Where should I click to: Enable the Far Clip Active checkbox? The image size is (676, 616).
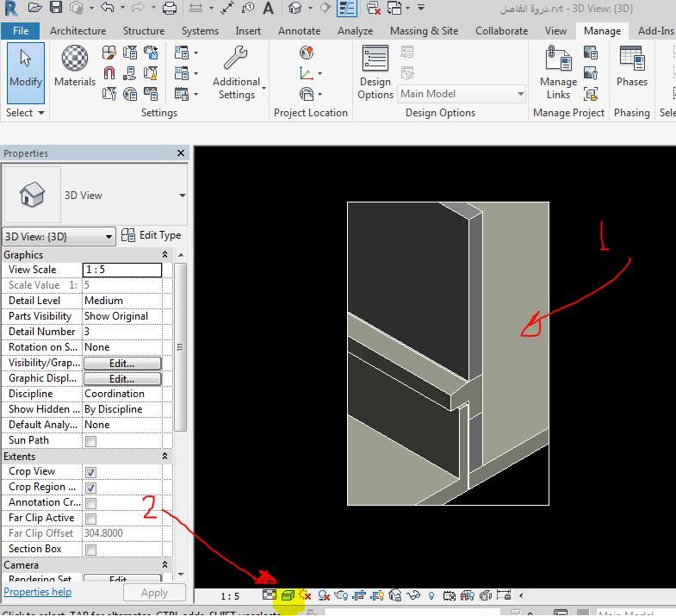click(90, 519)
